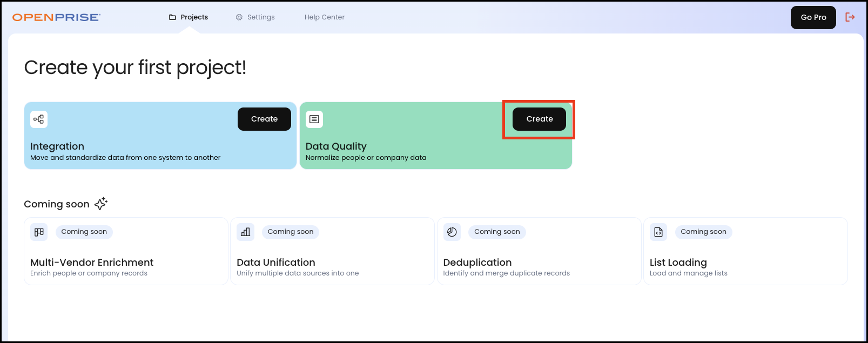Click the Multi-Vendor Enrichment icon
The width and height of the screenshot is (868, 343).
(39, 232)
